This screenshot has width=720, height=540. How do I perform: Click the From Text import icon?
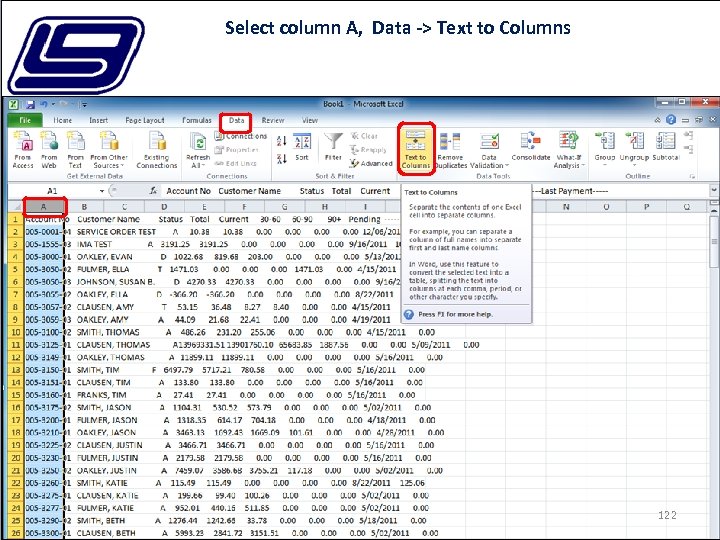[x=75, y=149]
